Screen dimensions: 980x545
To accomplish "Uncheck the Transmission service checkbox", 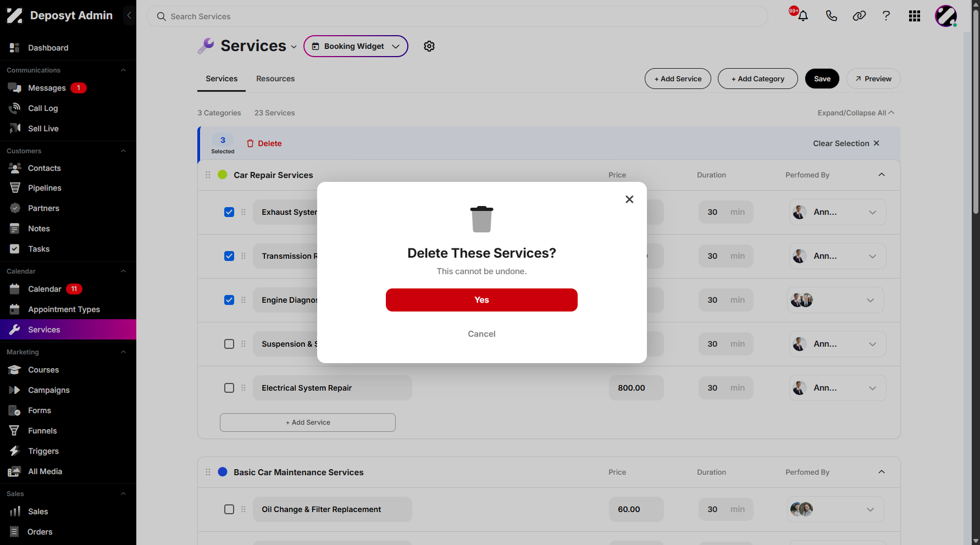I will tap(229, 256).
